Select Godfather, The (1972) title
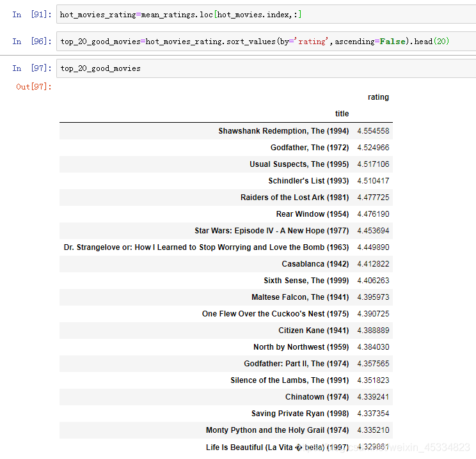Screen dimensions: 476x459 coord(310,148)
